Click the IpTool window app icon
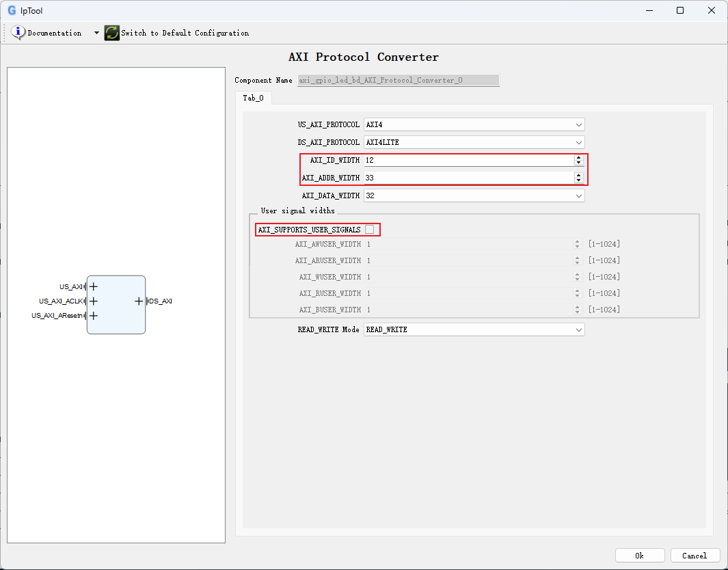The width and height of the screenshot is (728, 570). click(12, 10)
